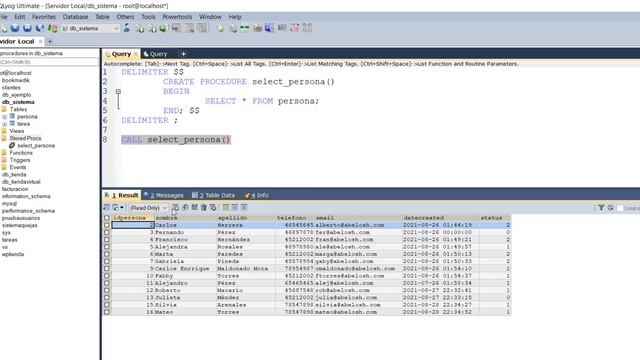640x360 pixels.
Task: Sort by the nombre column header
Action: [185, 218]
